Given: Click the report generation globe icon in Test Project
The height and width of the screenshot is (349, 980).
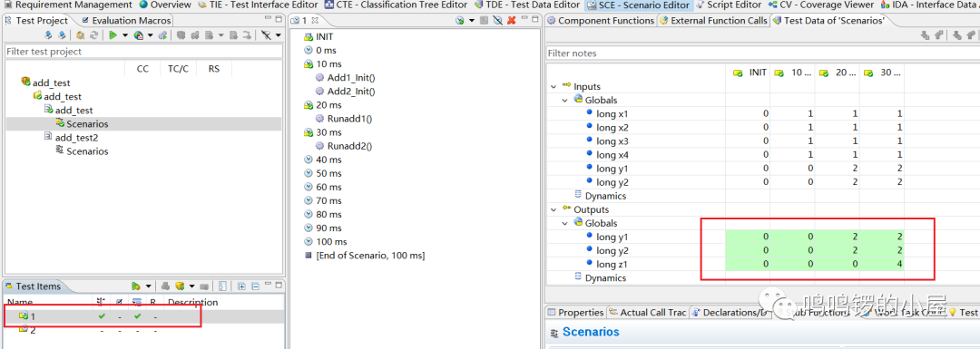Looking at the screenshot, I should tap(139, 35).
